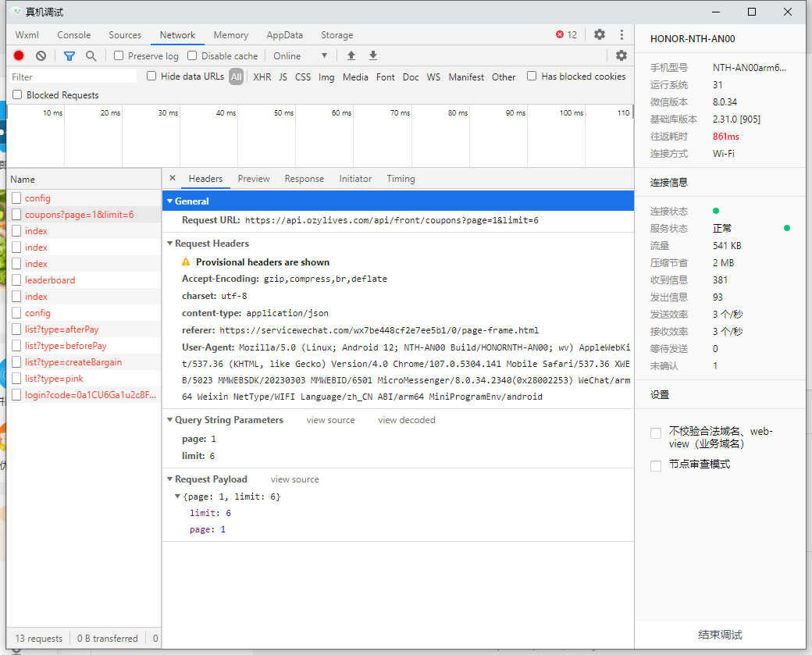Open the DevTools three-dot more options menu
812x655 pixels.
pyautogui.click(x=621, y=34)
